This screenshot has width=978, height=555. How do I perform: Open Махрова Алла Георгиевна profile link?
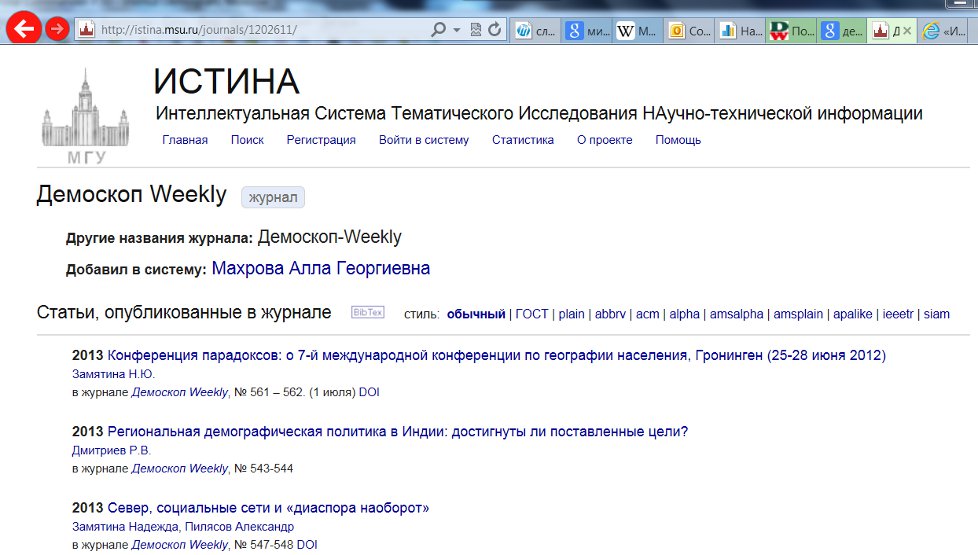click(x=321, y=268)
